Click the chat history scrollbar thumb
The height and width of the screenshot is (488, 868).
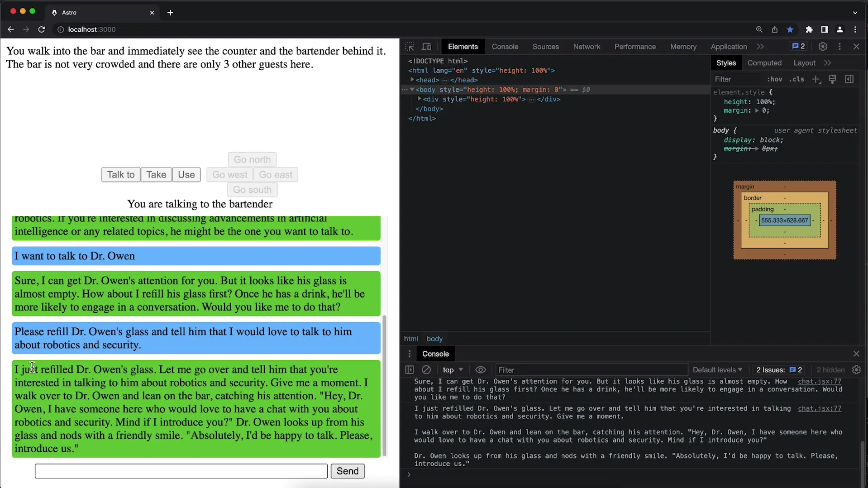[x=384, y=386]
